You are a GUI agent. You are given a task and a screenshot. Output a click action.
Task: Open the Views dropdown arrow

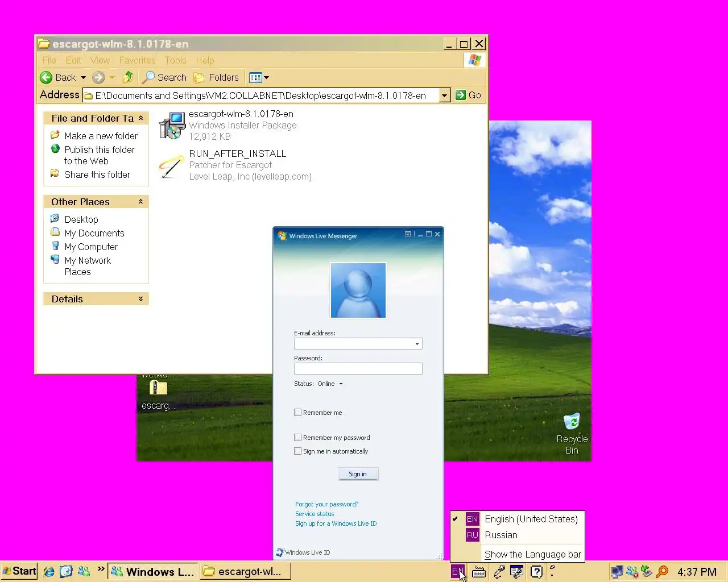[x=266, y=77]
